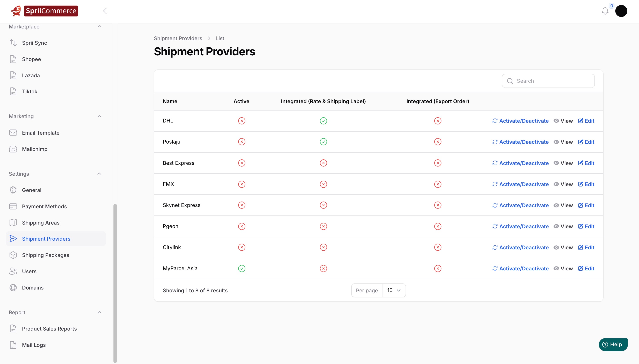Click Mailchimp inbox icon
The image size is (639, 364).
click(x=13, y=149)
